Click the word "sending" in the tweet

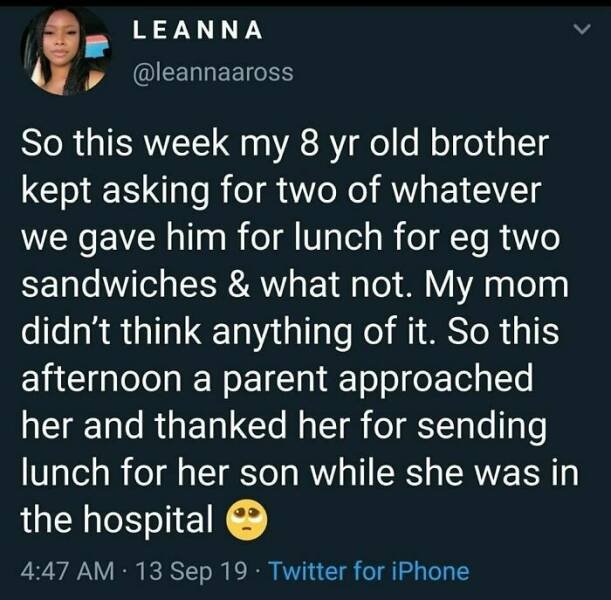482,427
